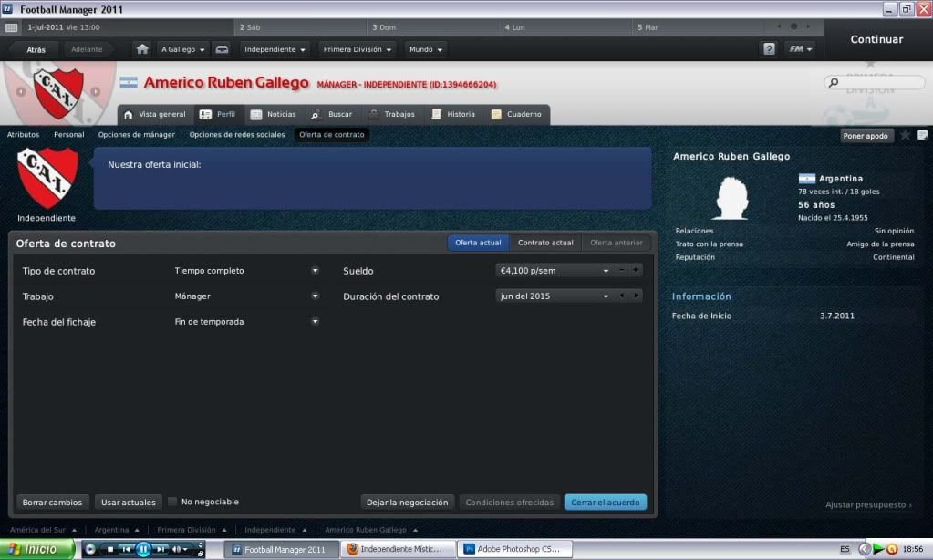Expand the Primera División top bar menu
The image size is (933, 560).
[357, 49]
